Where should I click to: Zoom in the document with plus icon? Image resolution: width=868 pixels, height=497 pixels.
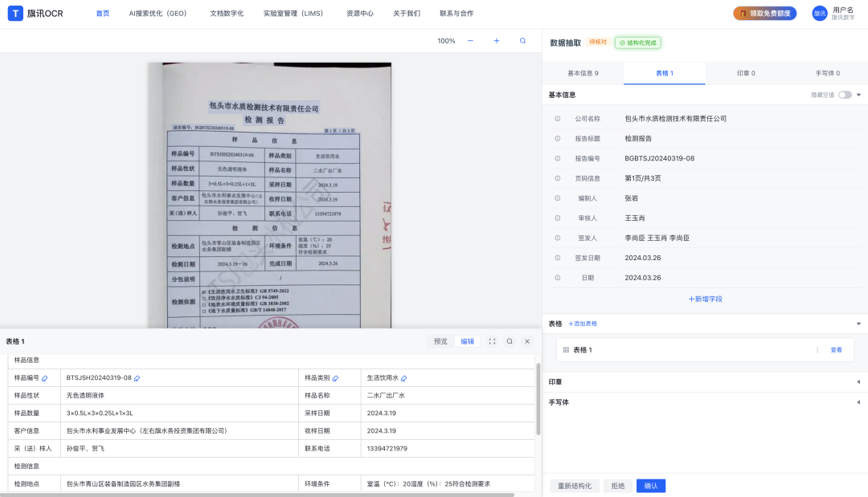(x=497, y=41)
